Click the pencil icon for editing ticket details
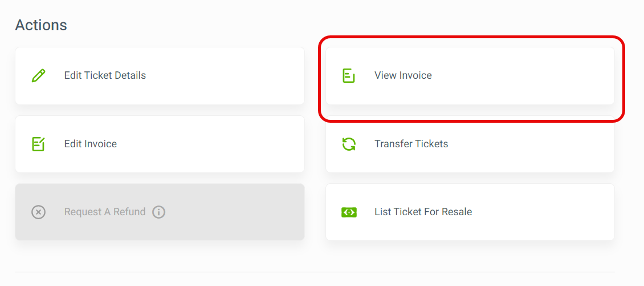 coord(39,76)
